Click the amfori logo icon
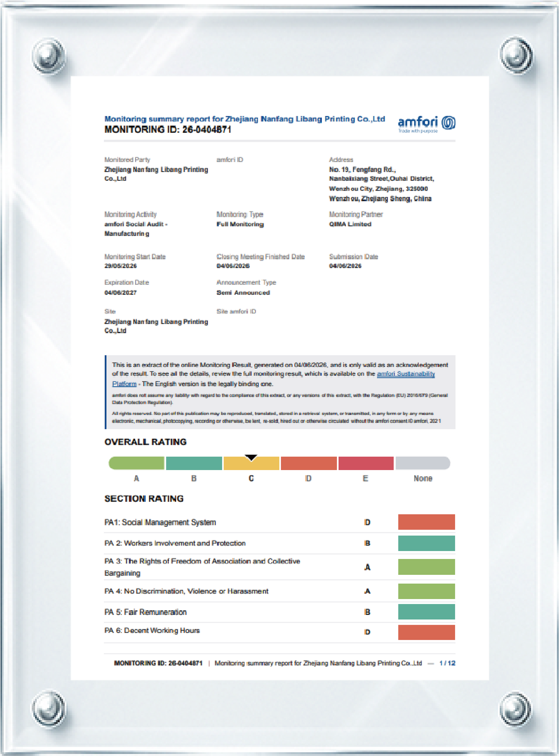Image resolution: width=559 pixels, height=756 pixels. [x=448, y=123]
